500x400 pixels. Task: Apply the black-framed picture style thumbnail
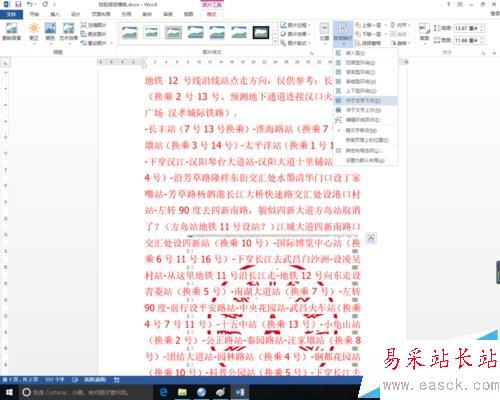261,32
